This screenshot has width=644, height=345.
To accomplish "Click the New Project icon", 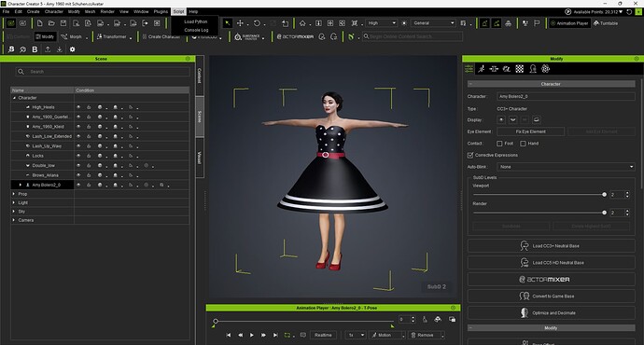I will click(x=39, y=23).
